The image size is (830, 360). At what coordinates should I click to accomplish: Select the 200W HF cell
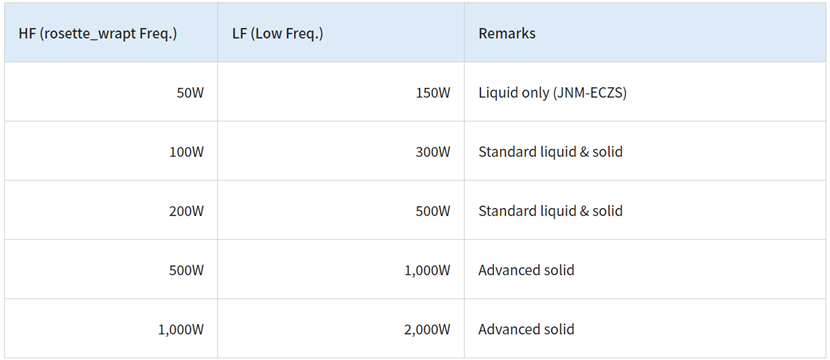click(111, 211)
